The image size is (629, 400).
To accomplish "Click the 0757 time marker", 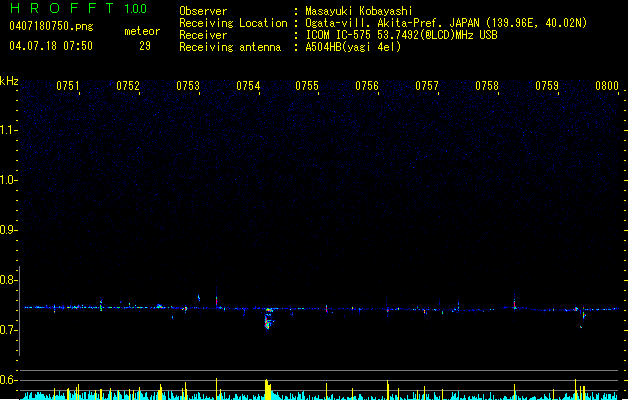I will (427, 86).
